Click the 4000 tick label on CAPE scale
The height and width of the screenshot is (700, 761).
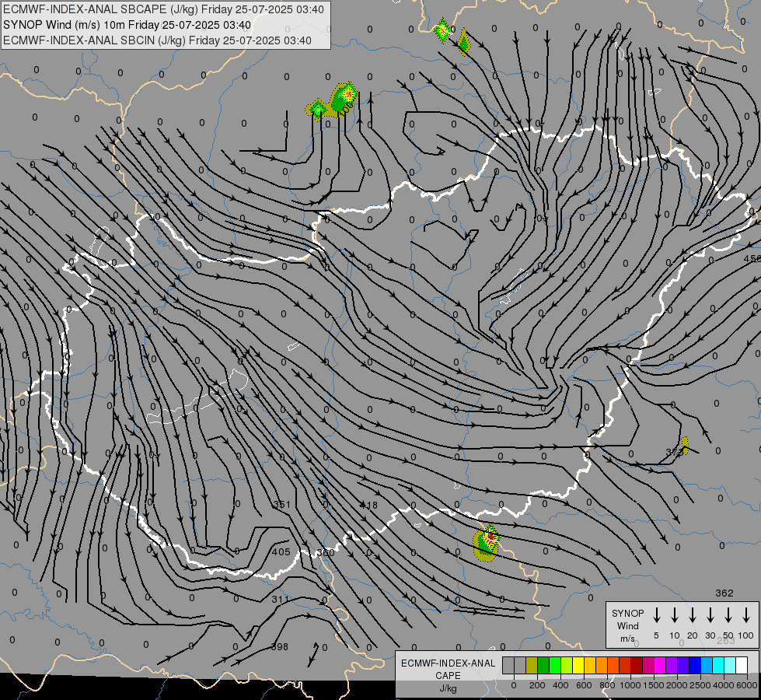(x=724, y=685)
